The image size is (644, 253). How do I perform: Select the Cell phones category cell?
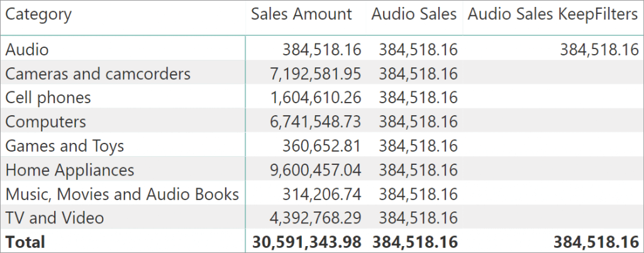(48, 98)
